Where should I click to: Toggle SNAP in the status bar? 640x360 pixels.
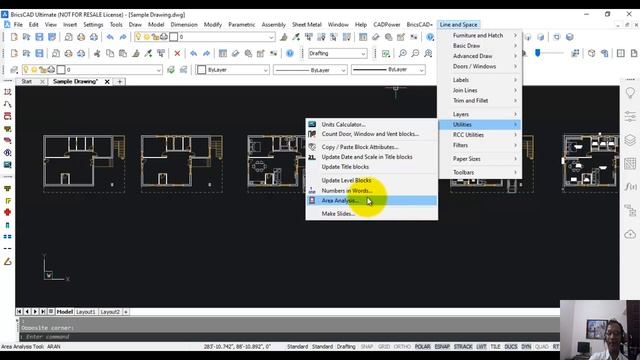pyautogui.click(x=367, y=347)
